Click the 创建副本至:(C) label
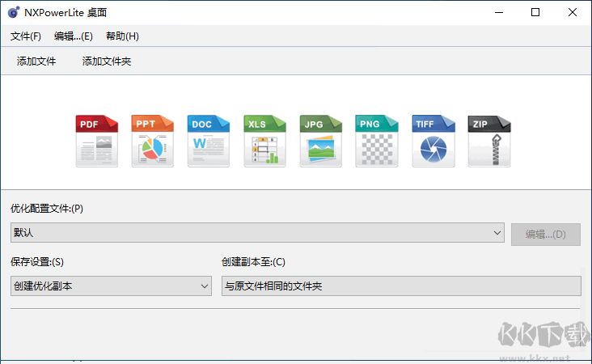The width and height of the screenshot is (592, 364). (253, 261)
